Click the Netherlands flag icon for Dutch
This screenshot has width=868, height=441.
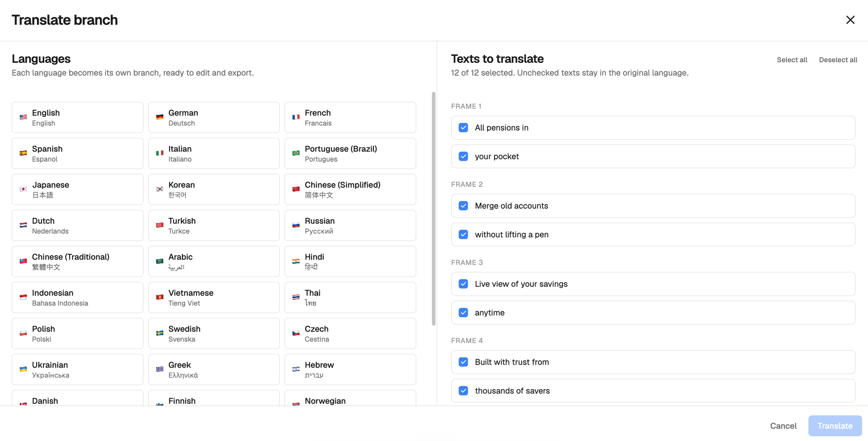point(23,225)
